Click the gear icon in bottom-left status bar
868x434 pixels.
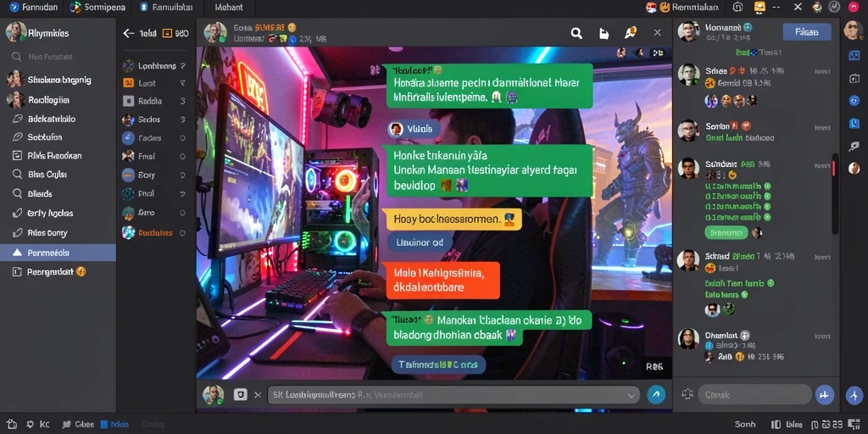[30, 424]
